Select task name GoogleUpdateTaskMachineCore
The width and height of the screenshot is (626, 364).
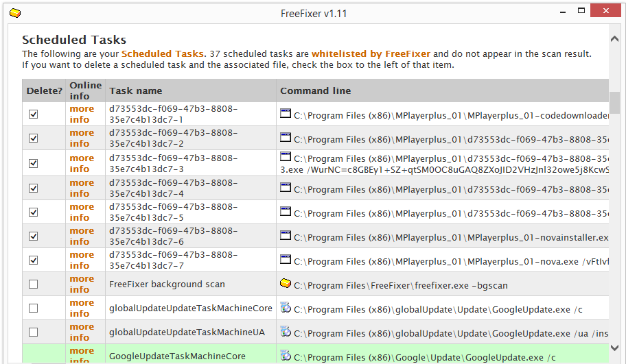tap(177, 356)
